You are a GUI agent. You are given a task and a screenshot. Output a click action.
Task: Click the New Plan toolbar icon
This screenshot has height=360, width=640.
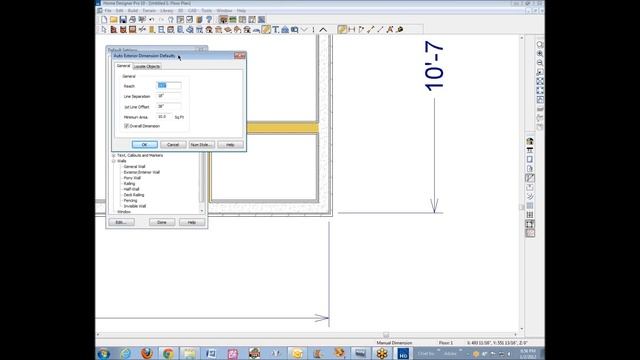click(x=104, y=20)
